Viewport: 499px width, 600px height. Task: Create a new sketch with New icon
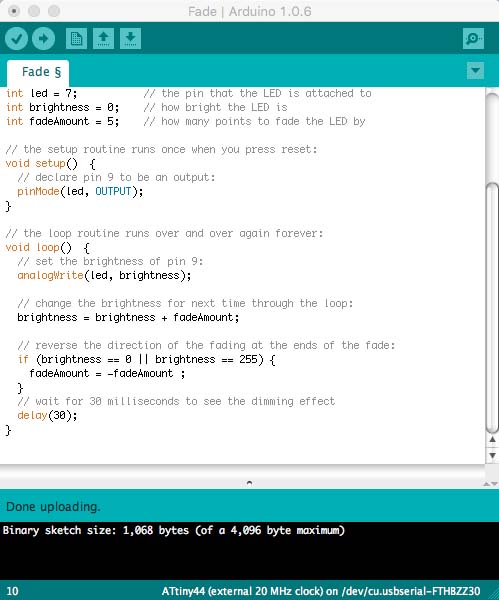click(x=76, y=38)
